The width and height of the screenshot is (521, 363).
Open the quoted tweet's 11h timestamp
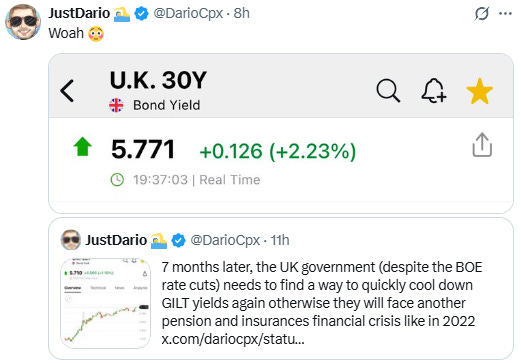pos(280,240)
